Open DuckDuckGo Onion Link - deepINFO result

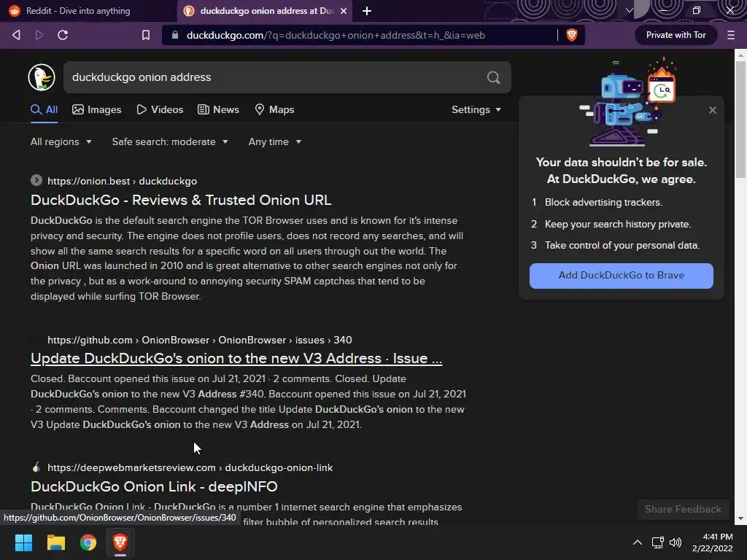154,486
